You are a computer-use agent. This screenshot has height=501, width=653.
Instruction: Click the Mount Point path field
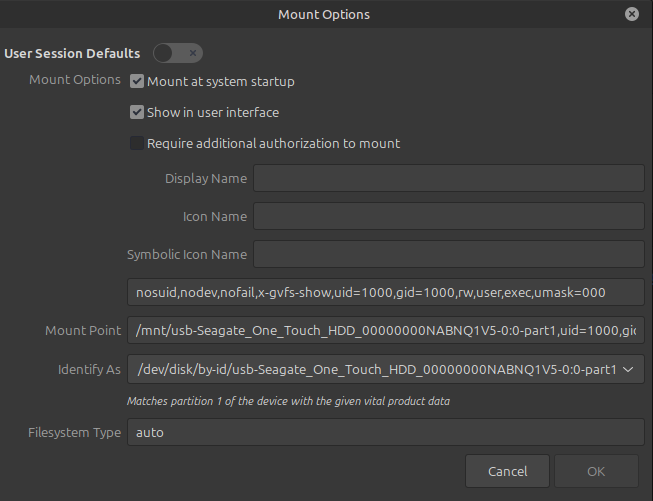coord(385,330)
